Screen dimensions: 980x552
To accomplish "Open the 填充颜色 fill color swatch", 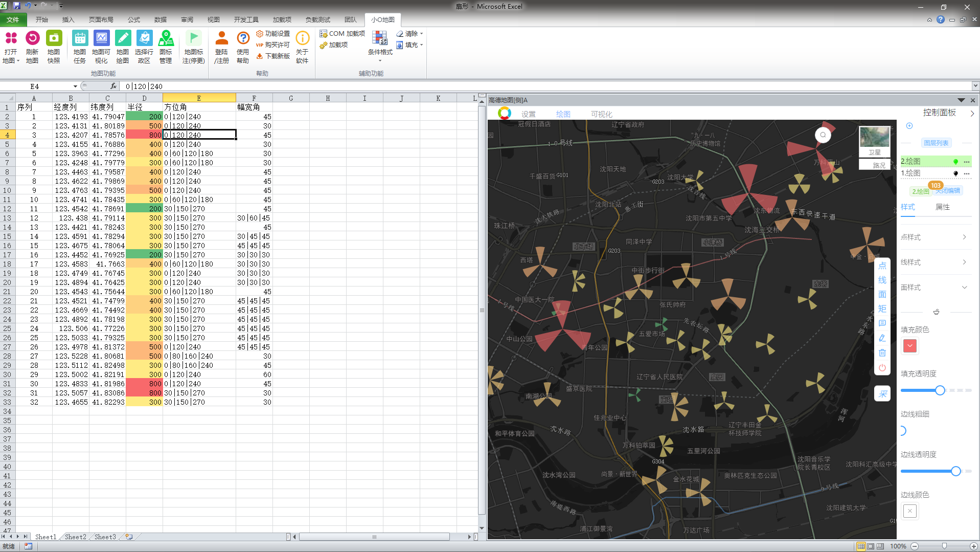I will 910,346.
